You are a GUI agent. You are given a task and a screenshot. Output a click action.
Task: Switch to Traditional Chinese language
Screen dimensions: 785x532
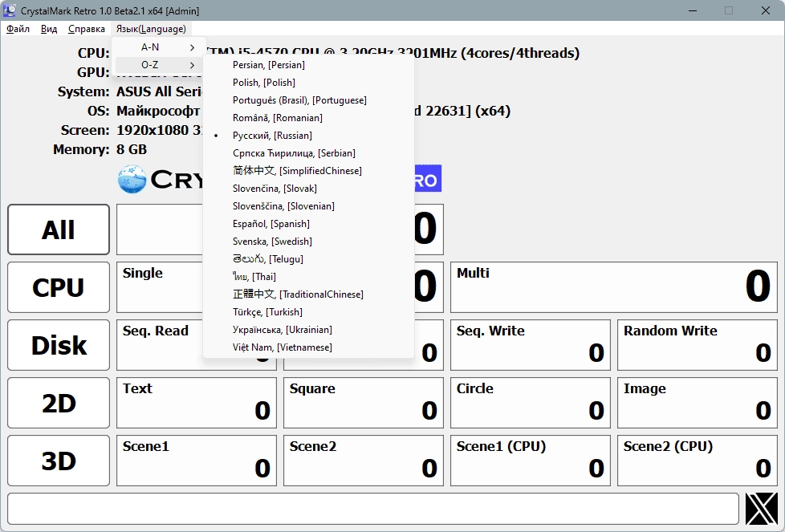(308, 294)
